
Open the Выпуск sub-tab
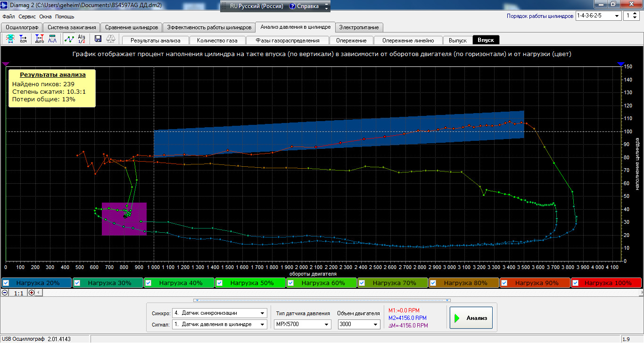click(x=458, y=41)
